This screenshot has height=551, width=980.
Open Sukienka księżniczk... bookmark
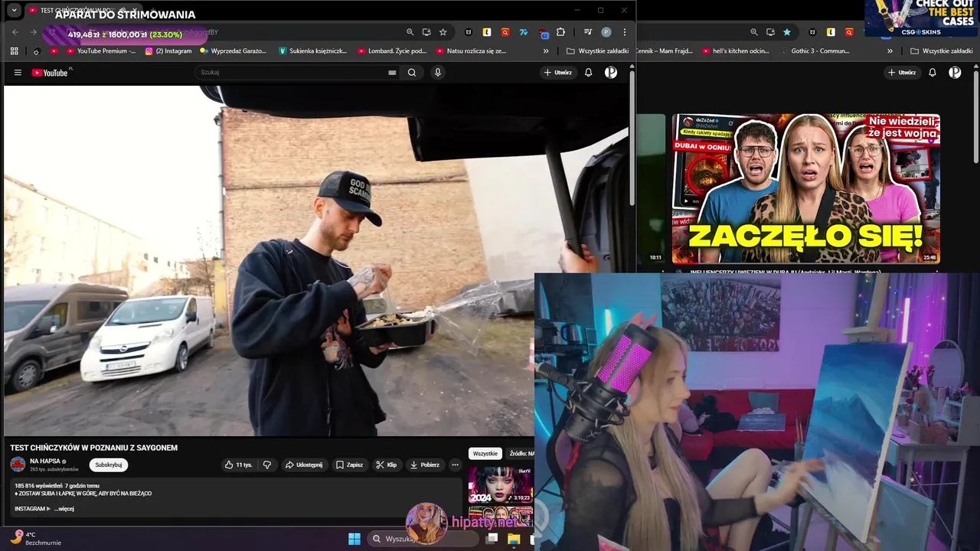[313, 51]
